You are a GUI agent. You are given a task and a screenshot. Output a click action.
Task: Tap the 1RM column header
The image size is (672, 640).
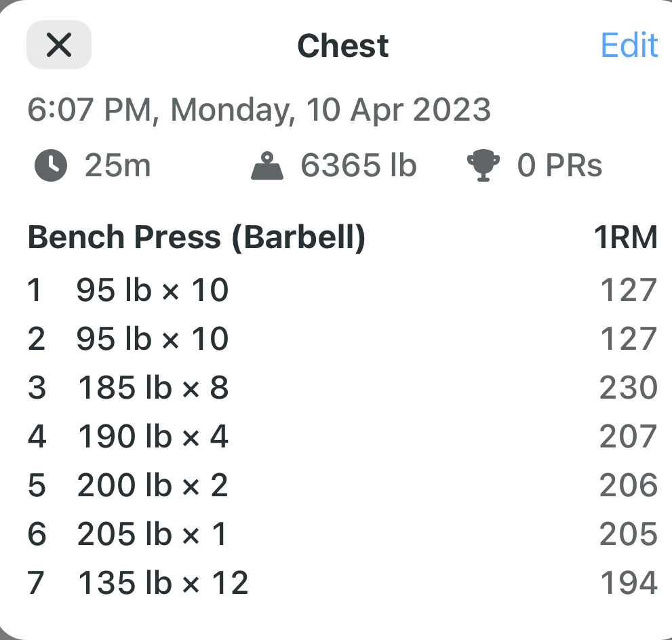pos(626,237)
